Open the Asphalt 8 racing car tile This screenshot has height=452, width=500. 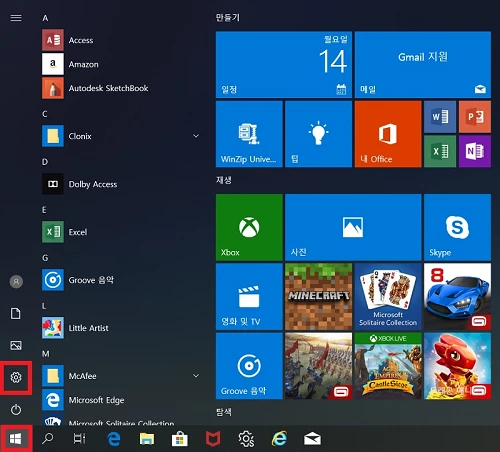[x=457, y=297]
